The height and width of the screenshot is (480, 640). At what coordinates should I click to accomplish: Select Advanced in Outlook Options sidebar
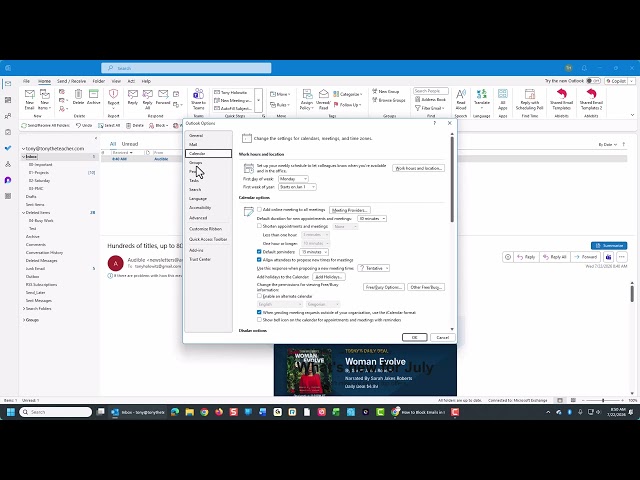(208, 218)
